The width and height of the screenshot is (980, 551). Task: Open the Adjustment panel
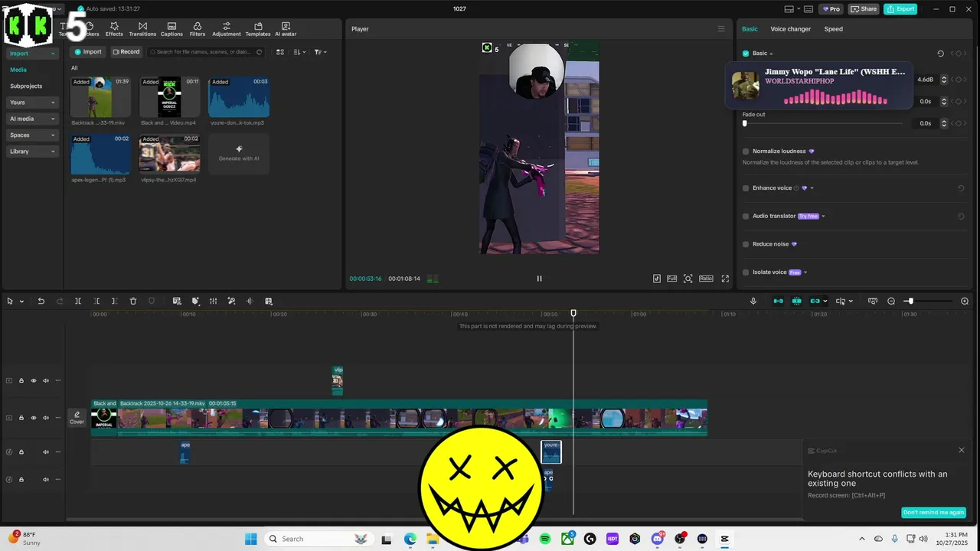(x=227, y=29)
